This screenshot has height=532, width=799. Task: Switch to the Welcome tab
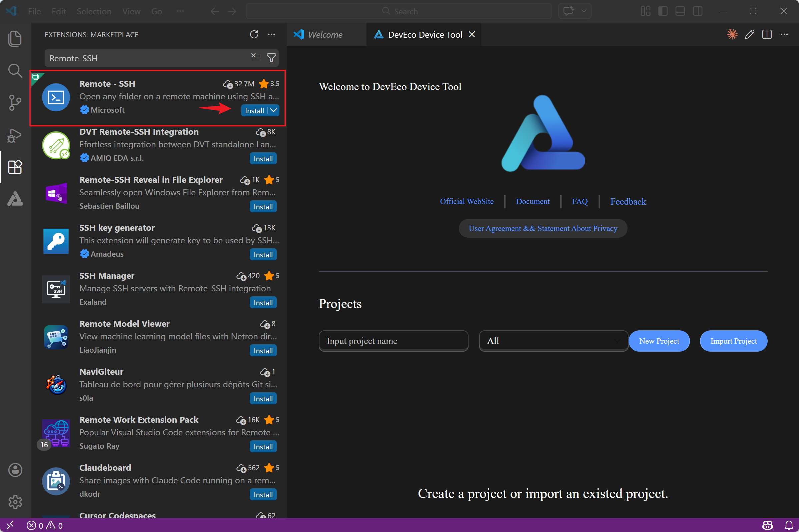click(x=326, y=34)
